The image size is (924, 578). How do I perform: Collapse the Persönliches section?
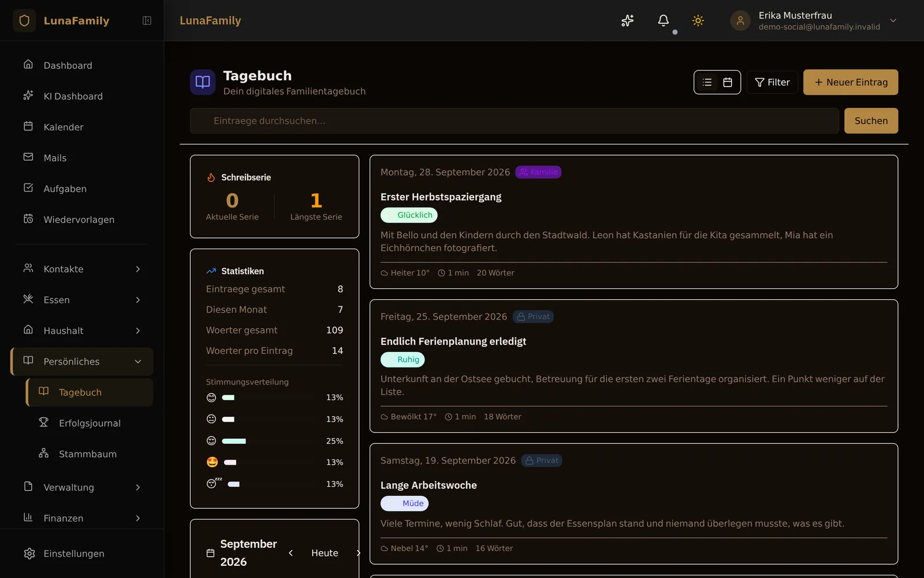point(82,362)
